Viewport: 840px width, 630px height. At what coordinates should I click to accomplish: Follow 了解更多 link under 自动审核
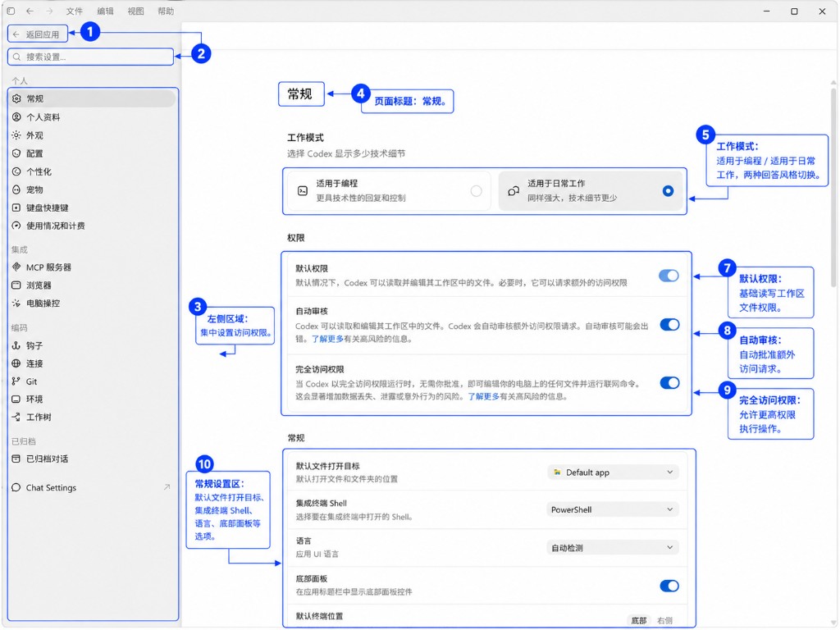coord(327,339)
